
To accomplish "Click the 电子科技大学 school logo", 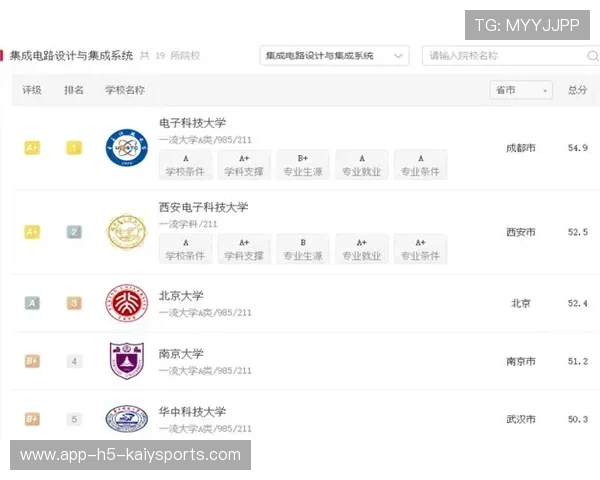I will [126, 148].
